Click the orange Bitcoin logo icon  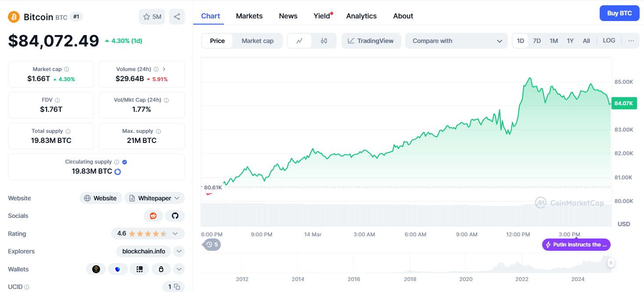point(14,17)
